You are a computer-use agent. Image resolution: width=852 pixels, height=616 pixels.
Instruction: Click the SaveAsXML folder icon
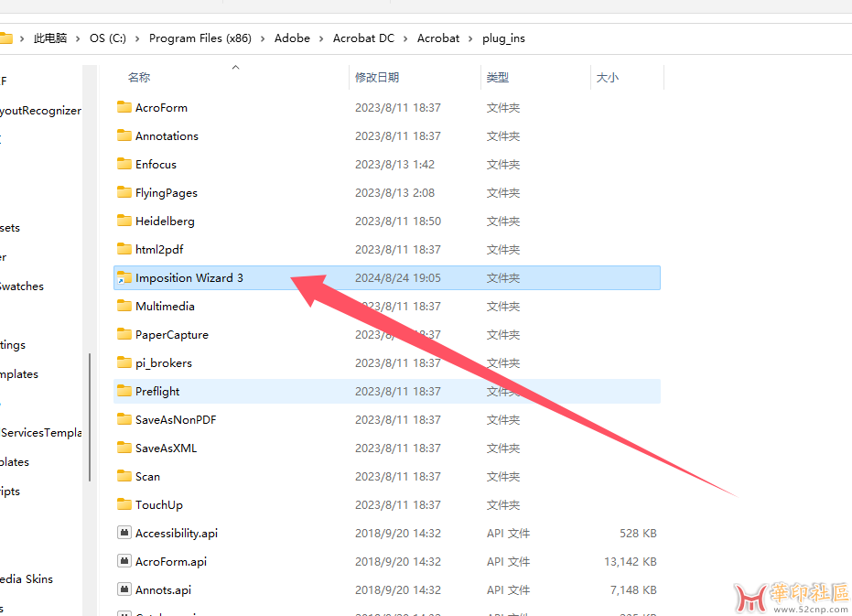tap(124, 448)
